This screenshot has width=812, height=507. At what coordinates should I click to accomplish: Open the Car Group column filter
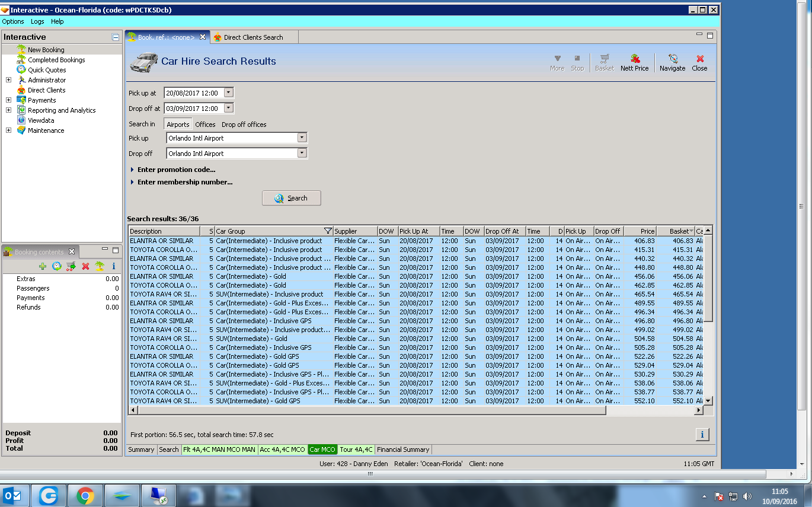pyautogui.click(x=328, y=231)
